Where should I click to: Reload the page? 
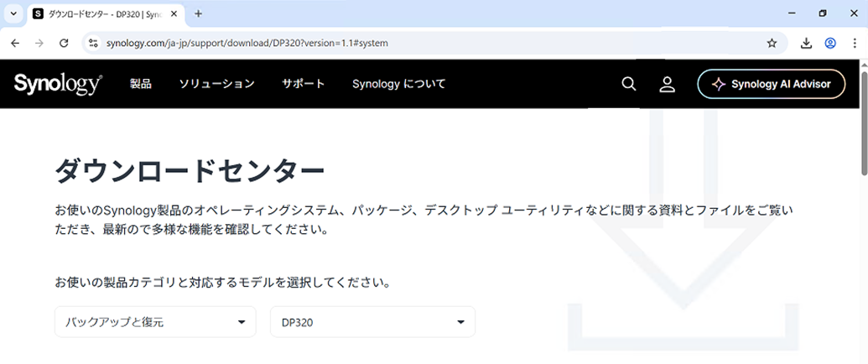click(64, 43)
